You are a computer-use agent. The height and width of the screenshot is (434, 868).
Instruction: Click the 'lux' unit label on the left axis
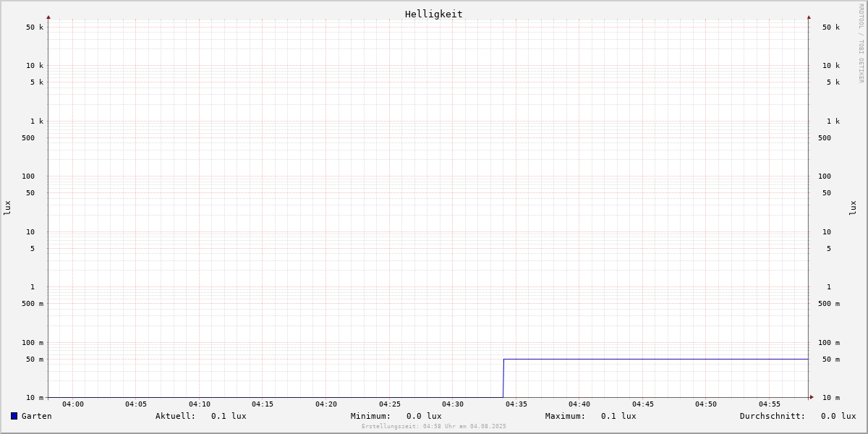coord(7,208)
